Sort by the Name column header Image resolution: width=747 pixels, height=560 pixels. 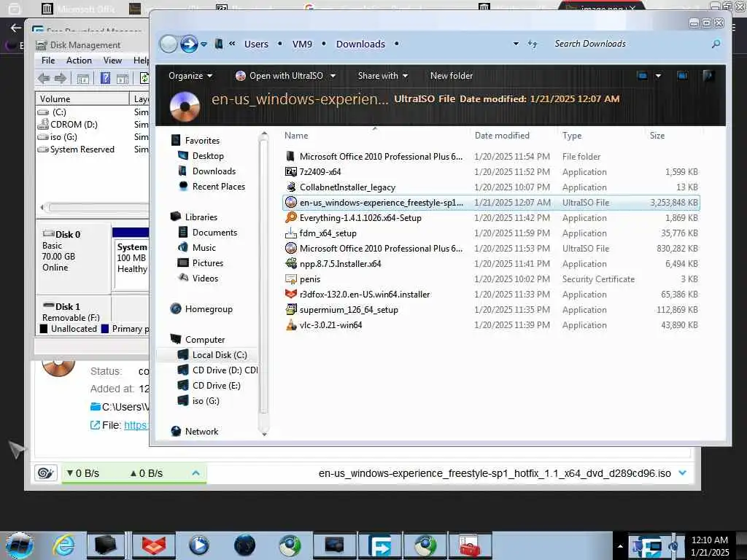click(296, 136)
